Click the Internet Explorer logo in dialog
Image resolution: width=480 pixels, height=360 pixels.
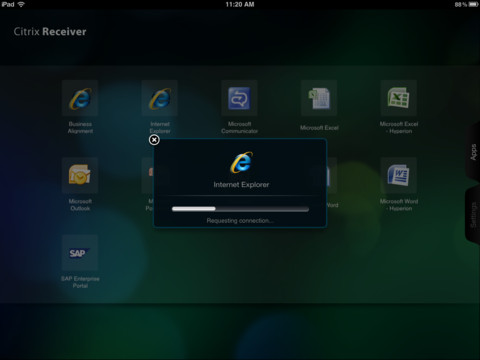241,162
